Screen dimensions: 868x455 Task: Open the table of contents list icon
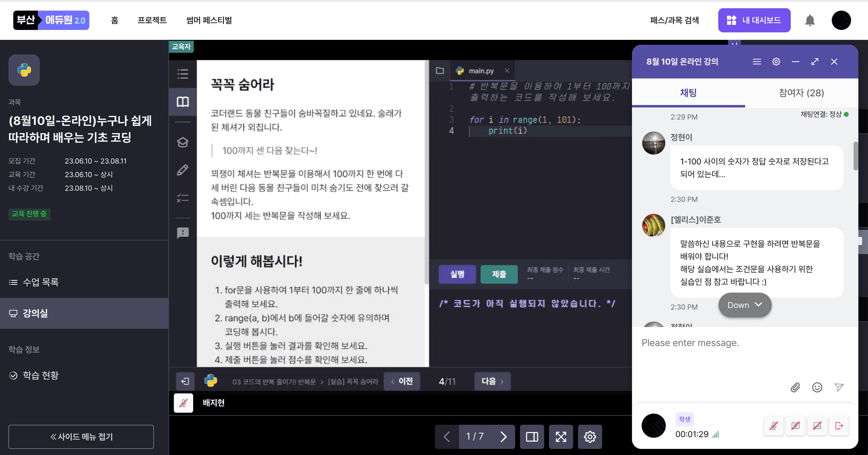(183, 74)
